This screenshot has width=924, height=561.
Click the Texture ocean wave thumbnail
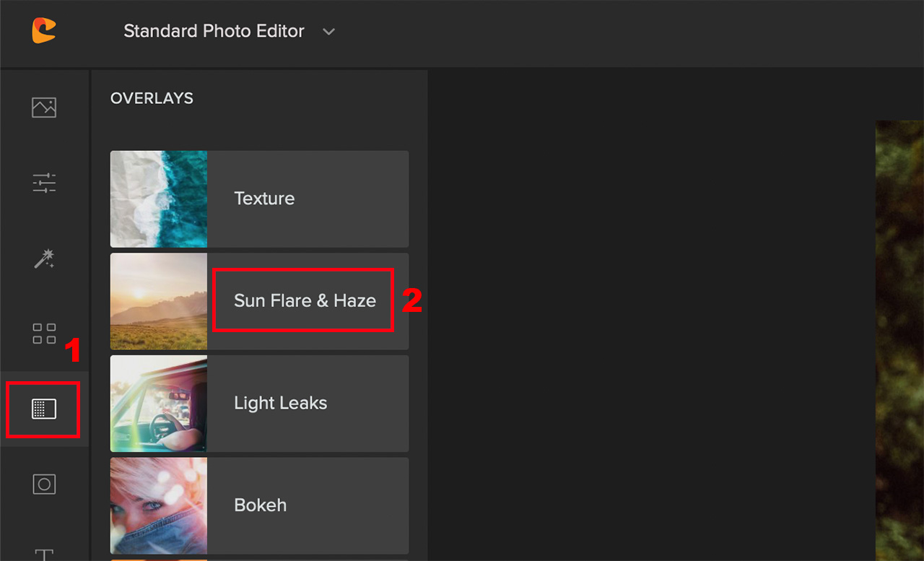(158, 199)
